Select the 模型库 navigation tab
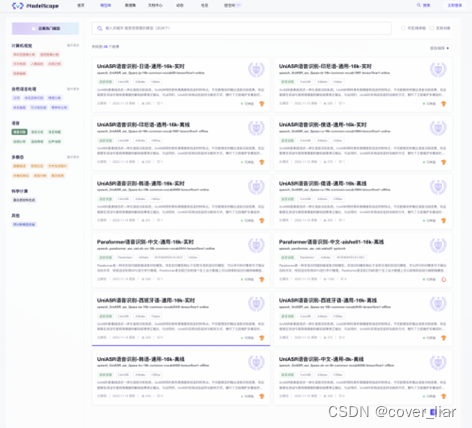Screen dimensions: 472x428 pos(106,5)
